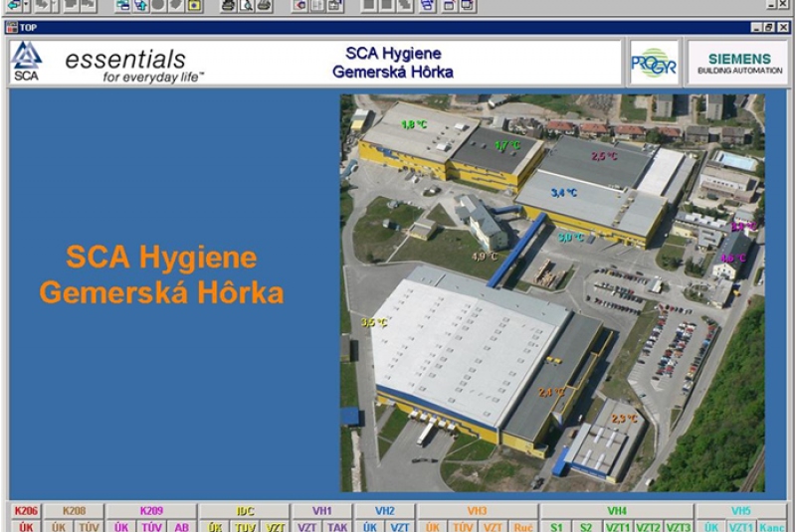The width and height of the screenshot is (796, 532).
Task: Select the VZT3 button under VH4
Action: (679, 526)
